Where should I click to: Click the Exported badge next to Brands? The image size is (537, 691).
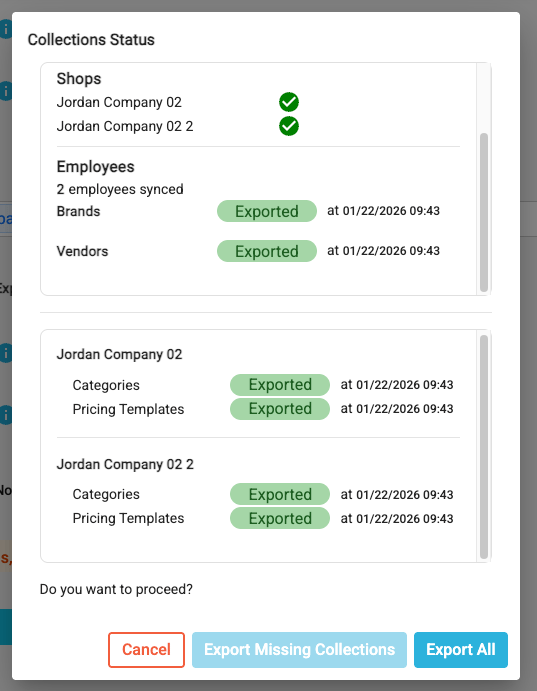click(x=267, y=211)
